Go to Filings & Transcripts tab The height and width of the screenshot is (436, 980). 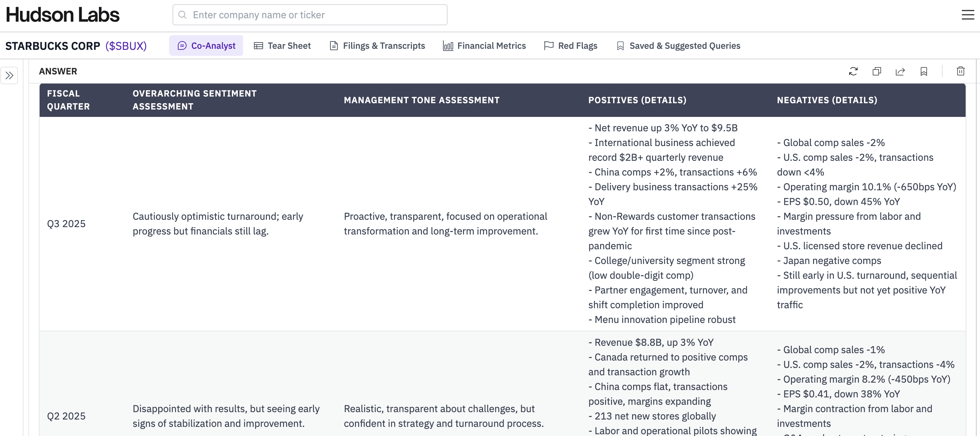pos(377,46)
